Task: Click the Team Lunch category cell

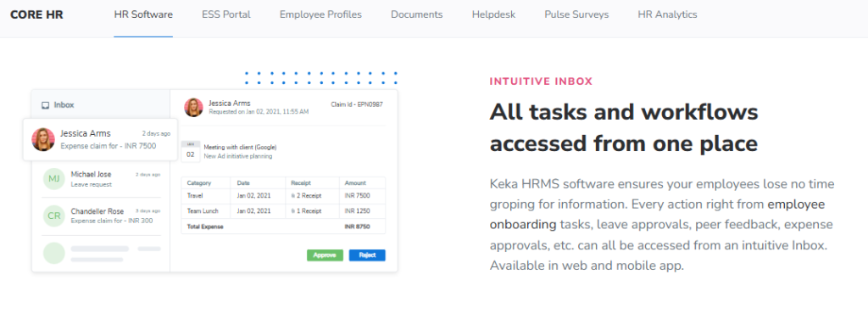Action: coord(202,211)
